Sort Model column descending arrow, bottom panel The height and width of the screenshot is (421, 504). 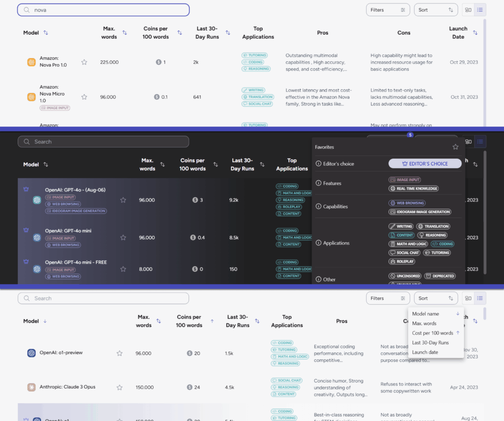click(x=45, y=321)
